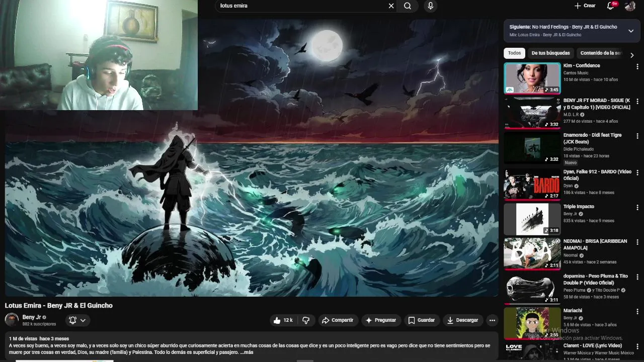The height and width of the screenshot is (362, 644).
Task: Open dopamina video thumbnail
Action: click(x=532, y=288)
